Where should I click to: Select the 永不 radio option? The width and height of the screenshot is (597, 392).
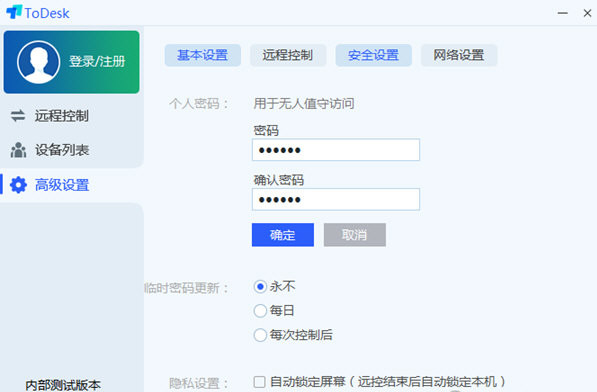(x=260, y=287)
